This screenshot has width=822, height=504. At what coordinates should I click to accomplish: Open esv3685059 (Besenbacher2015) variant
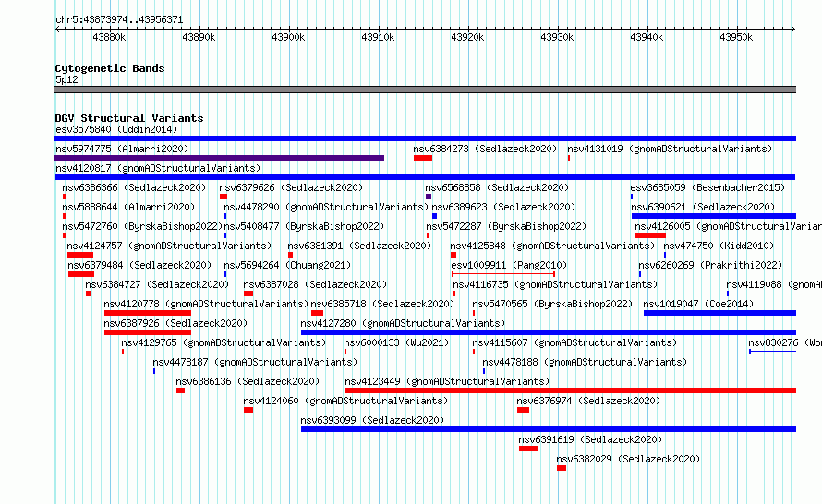coord(707,187)
